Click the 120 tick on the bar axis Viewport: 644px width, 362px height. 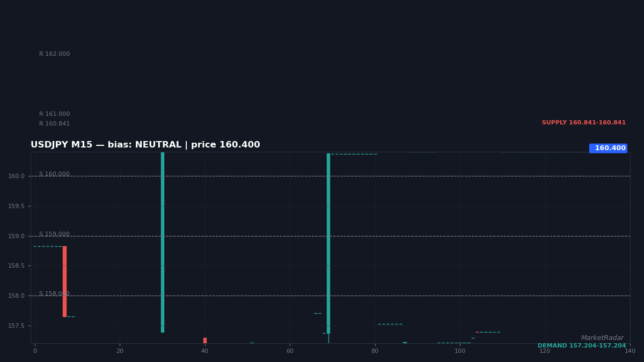545,351
